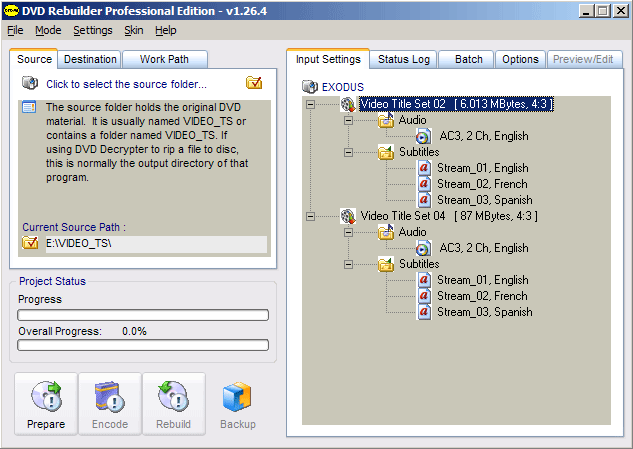Image resolution: width=633 pixels, height=449 pixels.
Task: Click the Overall Progress bar
Action: pyautogui.click(x=143, y=345)
